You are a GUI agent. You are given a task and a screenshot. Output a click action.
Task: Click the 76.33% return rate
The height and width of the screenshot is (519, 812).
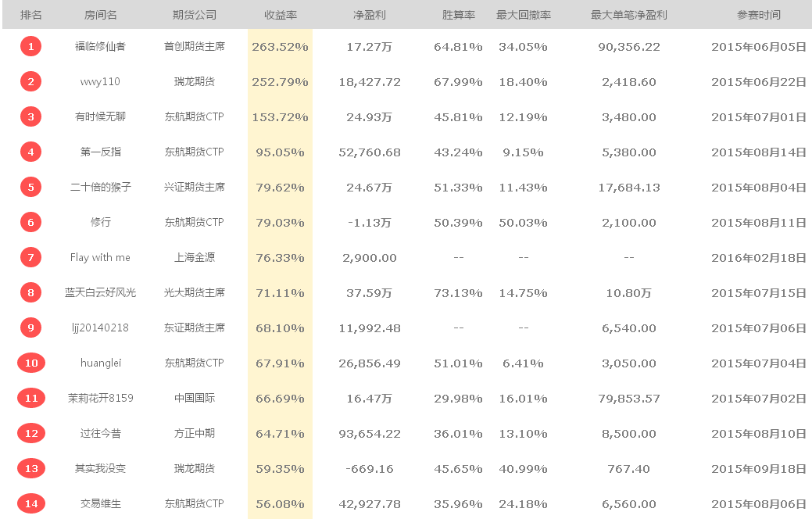[x=280, y=258]
